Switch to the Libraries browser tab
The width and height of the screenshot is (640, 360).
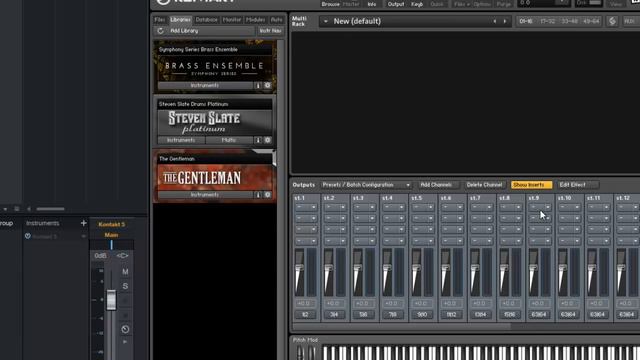pyautogui.click(x=180, y=20)
